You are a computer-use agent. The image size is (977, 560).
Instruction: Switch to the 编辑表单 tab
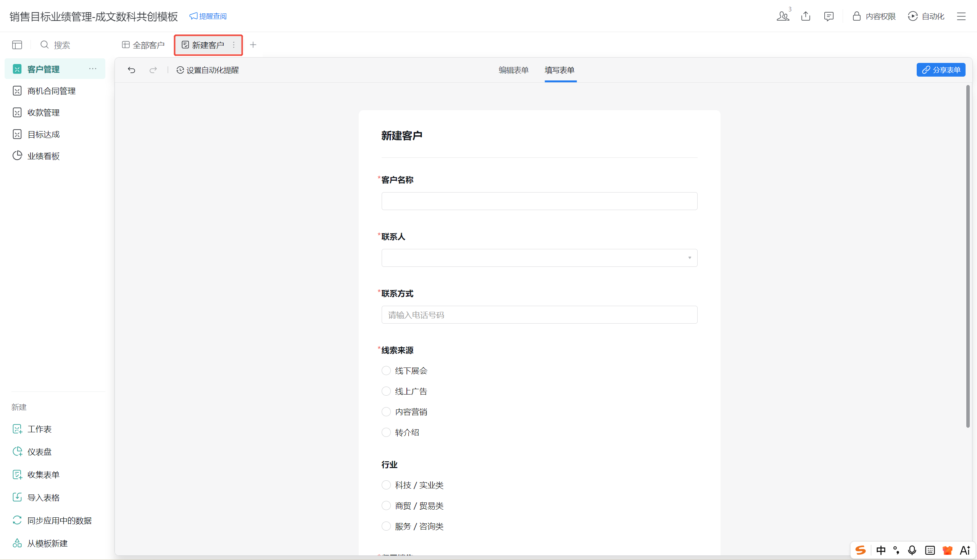point(514,70)
